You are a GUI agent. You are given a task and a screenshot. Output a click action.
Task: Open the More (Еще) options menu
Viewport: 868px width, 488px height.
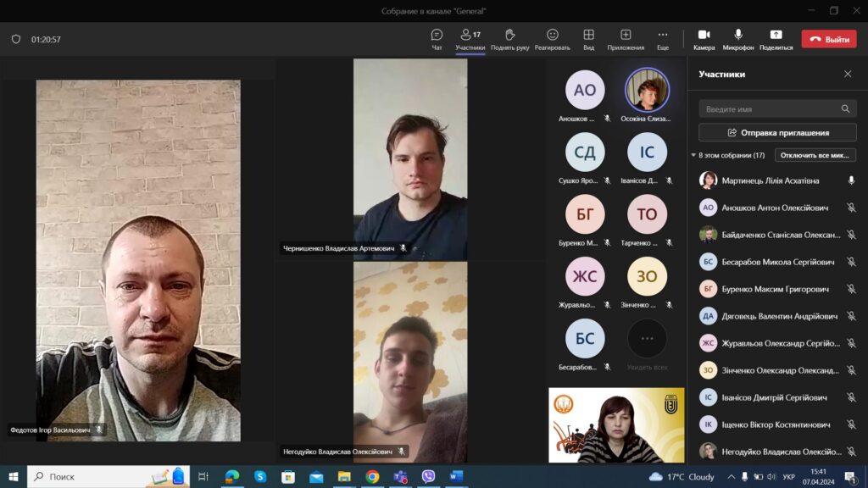662,38
